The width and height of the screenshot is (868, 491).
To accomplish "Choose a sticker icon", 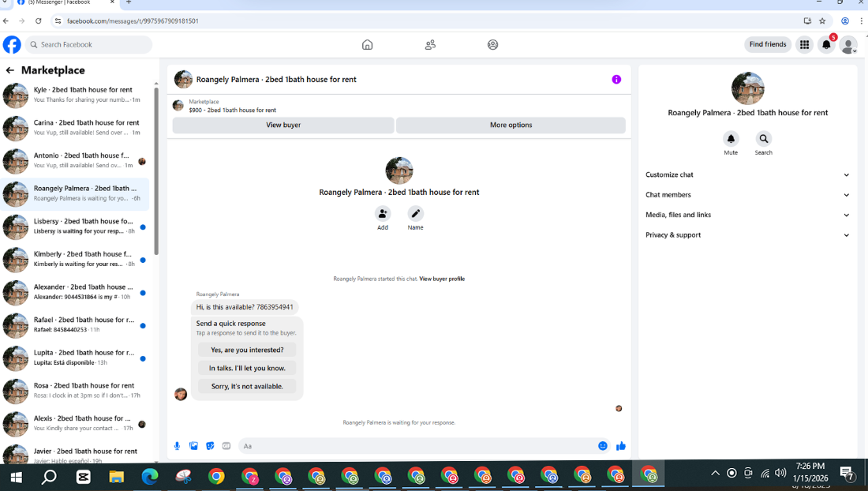I will coord(210,446).
